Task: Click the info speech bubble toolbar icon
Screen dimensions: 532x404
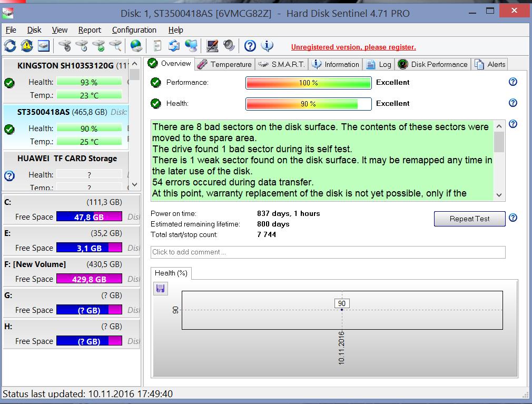Action: point(267,46)
